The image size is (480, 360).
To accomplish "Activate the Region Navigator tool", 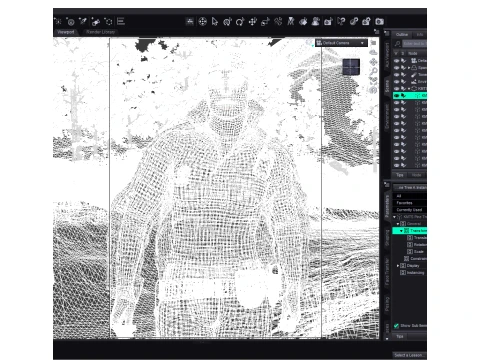I will [316, 22].
